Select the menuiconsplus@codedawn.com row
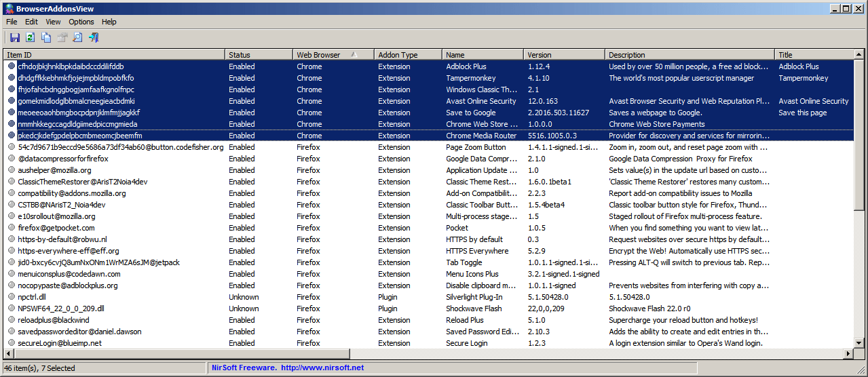 428,274
